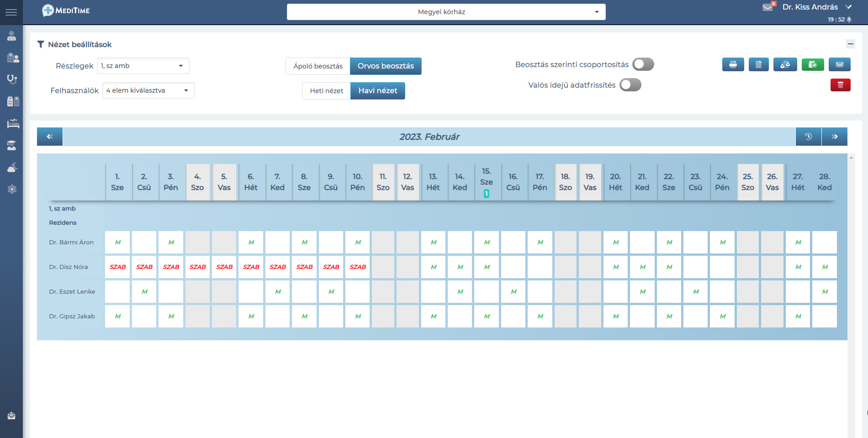The height and width of the screenshot is (438, 868).
Task: Click the document export button
Action: click(x=758, y=64)
